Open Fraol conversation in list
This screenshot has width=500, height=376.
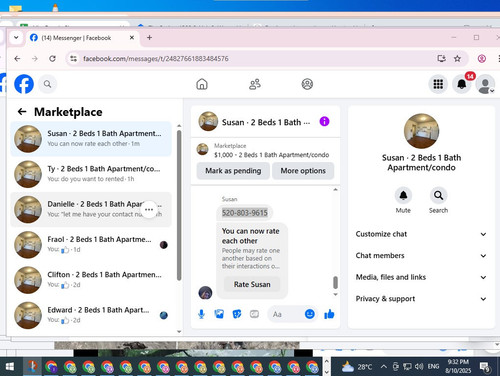pos(91,245)
